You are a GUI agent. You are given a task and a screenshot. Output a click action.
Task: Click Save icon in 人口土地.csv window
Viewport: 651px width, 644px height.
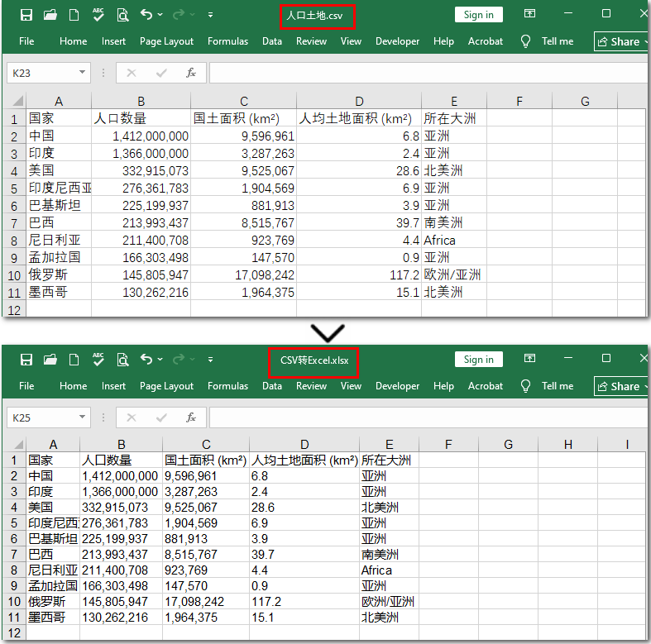26,15
